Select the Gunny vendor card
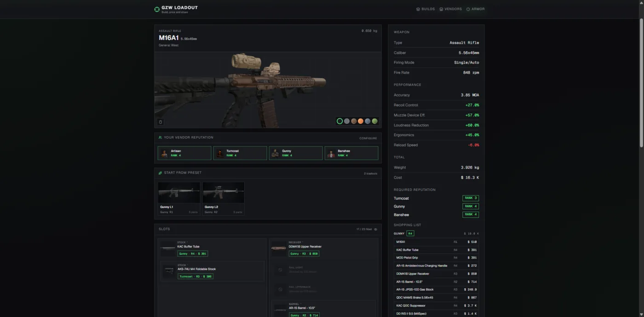This screenshot has height=317, width=644. pyautogui.click(x=296, y=153)
